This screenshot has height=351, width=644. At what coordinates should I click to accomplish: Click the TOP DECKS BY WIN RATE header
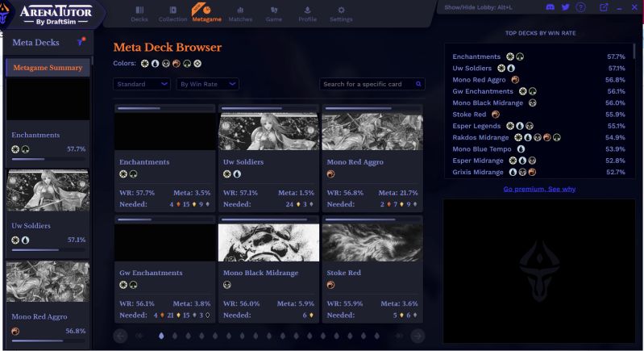coord(541,33)
